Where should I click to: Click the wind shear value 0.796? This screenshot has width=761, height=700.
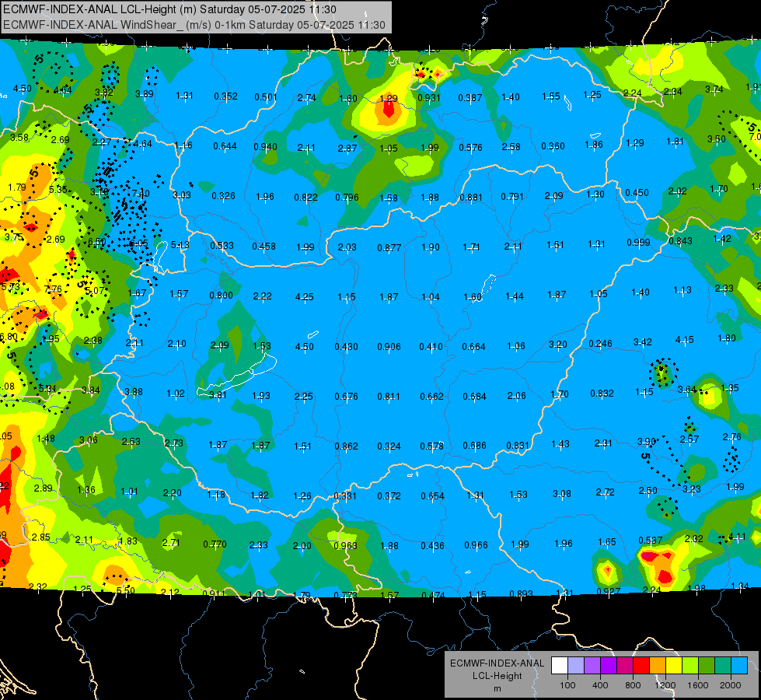coord(347,198)
